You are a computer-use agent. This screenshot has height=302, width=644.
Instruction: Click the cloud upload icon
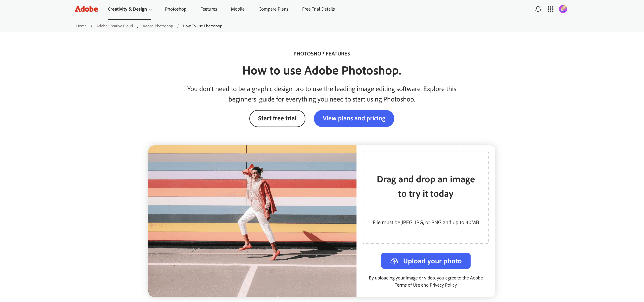click(394, 261)
